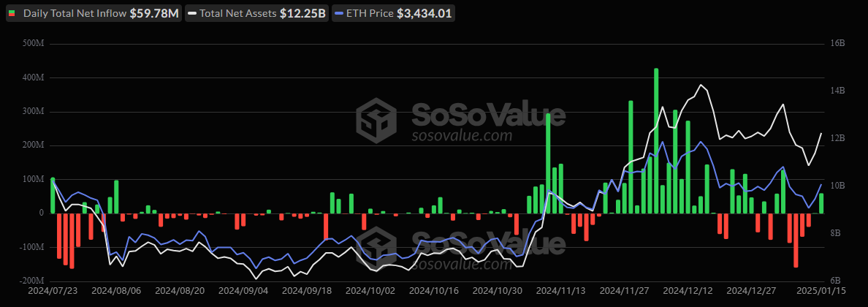The width and height of the screenshot is (868, 307).
Task: Click the -100M left axis label
Action: [x=31, y=246]
